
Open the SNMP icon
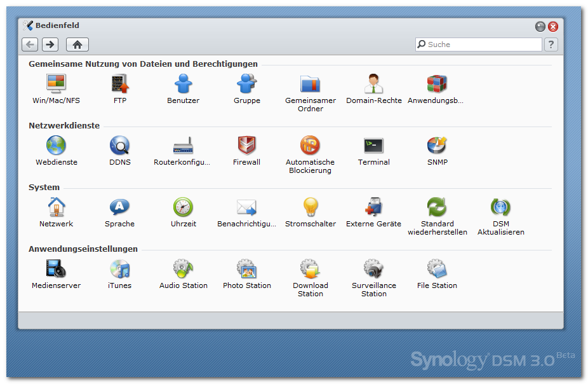coord(437,145)
